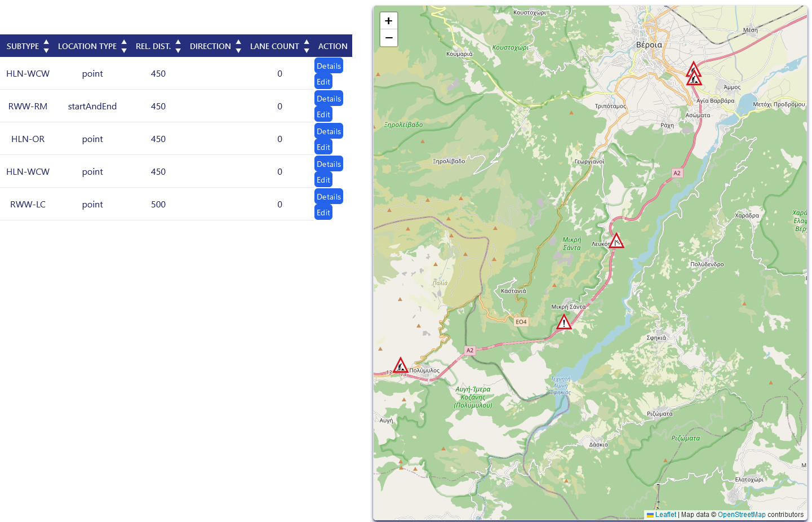Sort by the Rel. Dist. column

158,46
